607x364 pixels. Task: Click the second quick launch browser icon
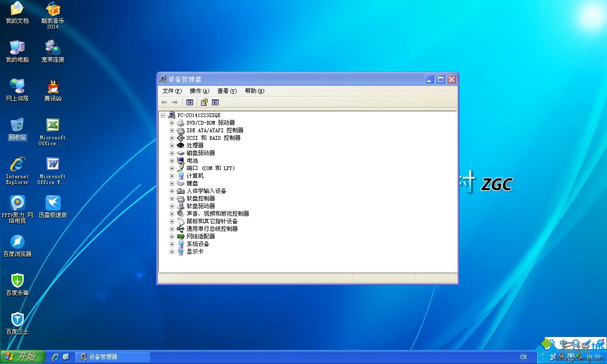(x=66, y=356)
